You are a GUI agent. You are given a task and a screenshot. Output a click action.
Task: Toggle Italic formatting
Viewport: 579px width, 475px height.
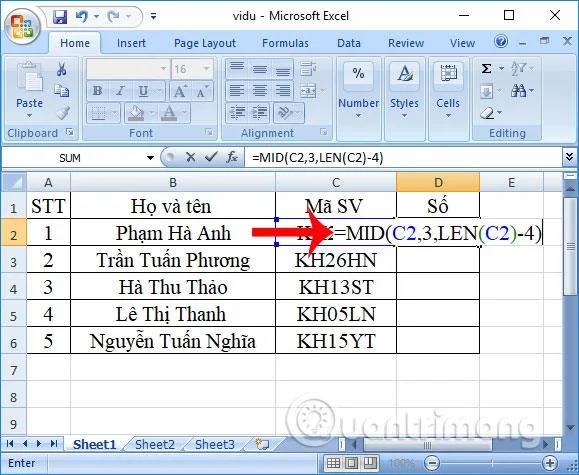tap(120, 91)
